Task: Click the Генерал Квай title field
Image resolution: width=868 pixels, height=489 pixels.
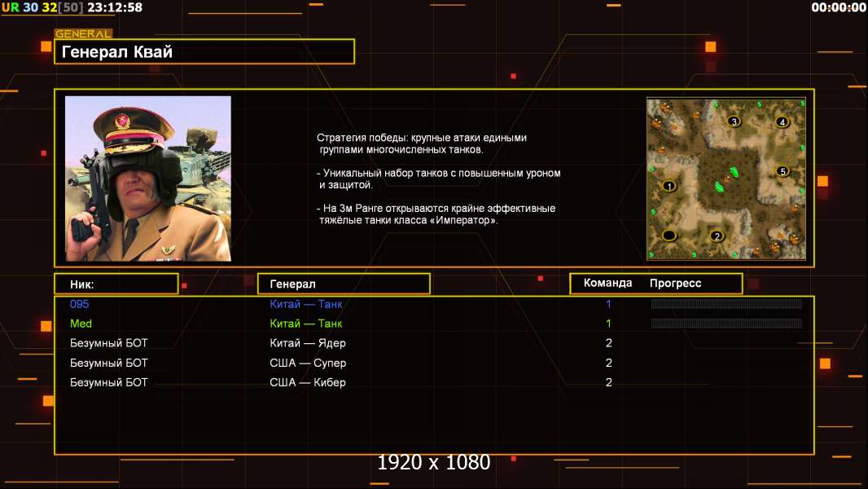Action: click(x=204, y=51)
